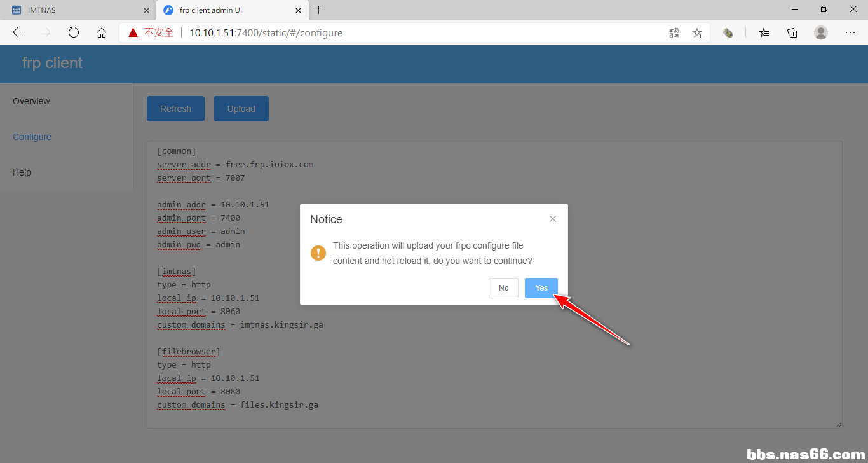
Task: Click the browser back arrow
Action: tap(18, 32)
